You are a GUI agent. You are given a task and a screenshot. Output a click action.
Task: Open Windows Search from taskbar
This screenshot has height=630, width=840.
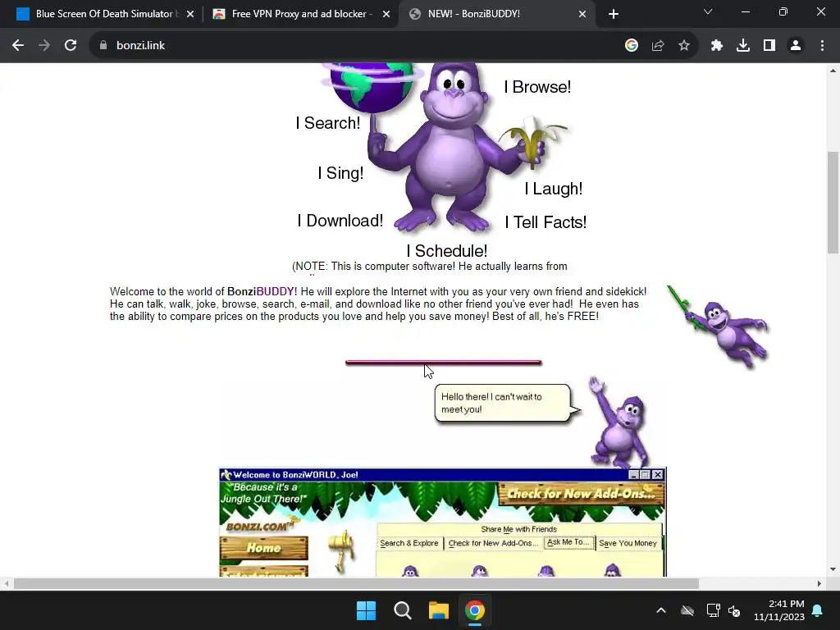coord(402,610)
